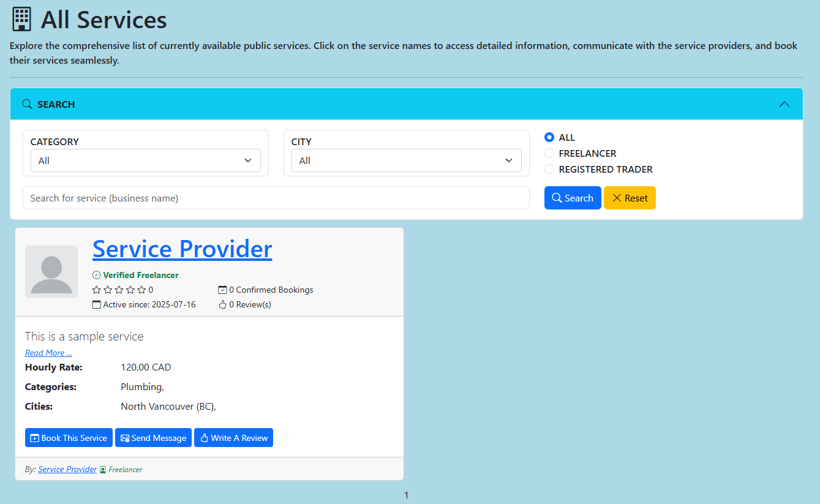Open the Category dropdown
The image size is (820, 504).
(x=146, y=160)
